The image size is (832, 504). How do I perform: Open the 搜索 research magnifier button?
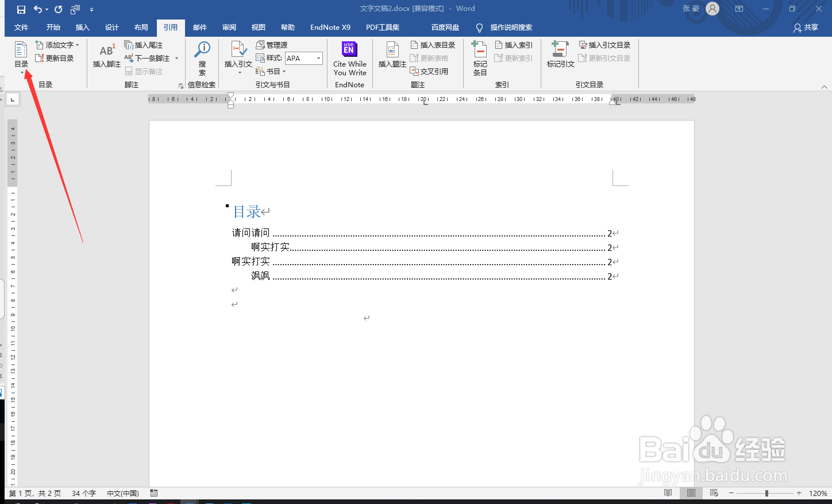tap(202, 59)
